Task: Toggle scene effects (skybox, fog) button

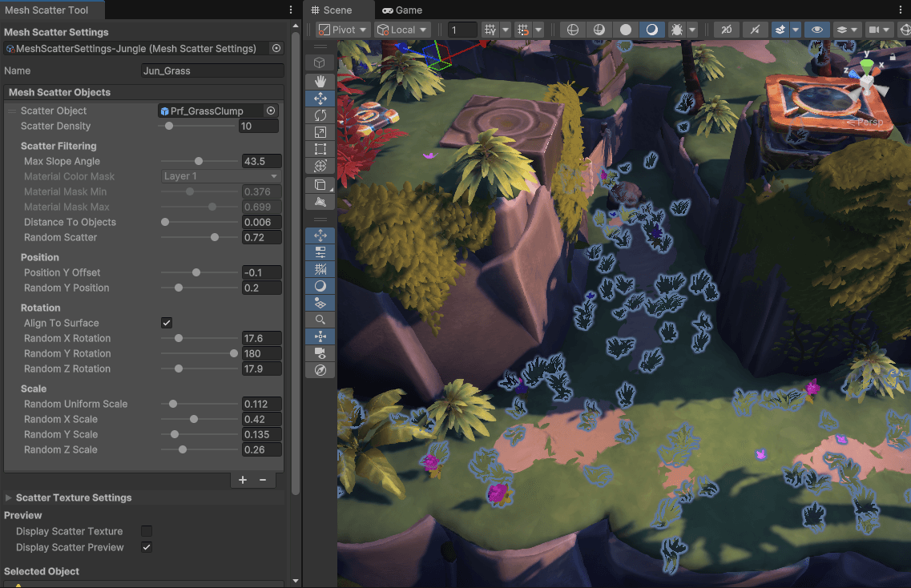Action: pos(780,30)
